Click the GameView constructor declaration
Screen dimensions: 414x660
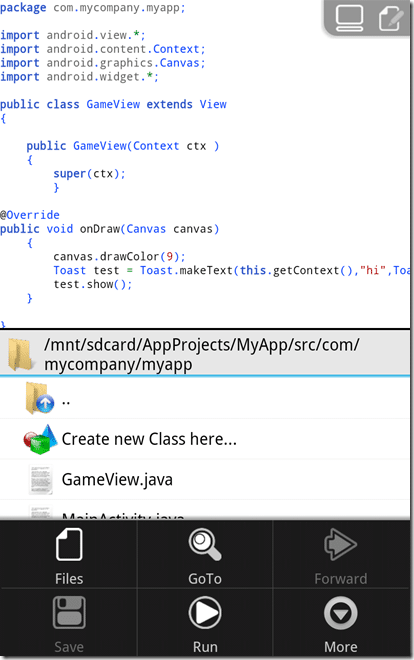[x=123, y=146]
